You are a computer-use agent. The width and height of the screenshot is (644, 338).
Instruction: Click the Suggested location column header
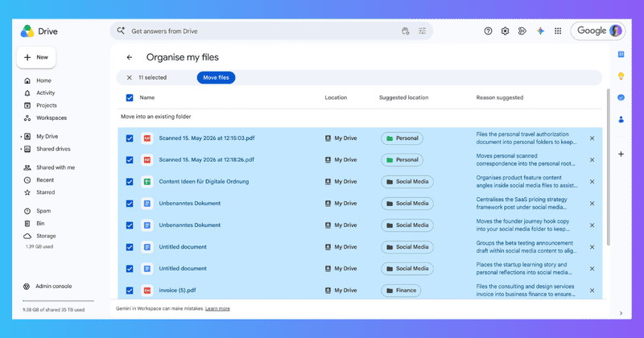click(x=404, y=97)
